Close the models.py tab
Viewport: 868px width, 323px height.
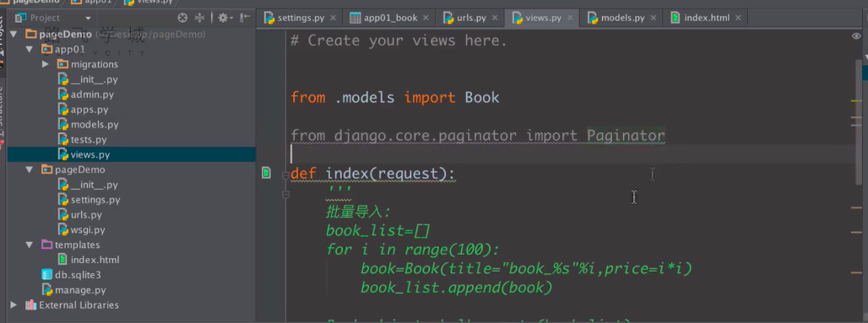pyautogui.click(x=654, y=18)
